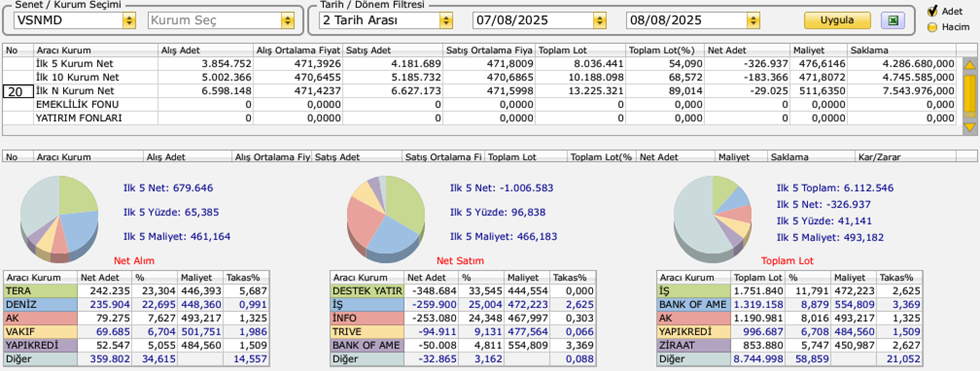
Task: Open the Kurum Seç dropdown
Action: pyautogui.click(x=288, y=21)
